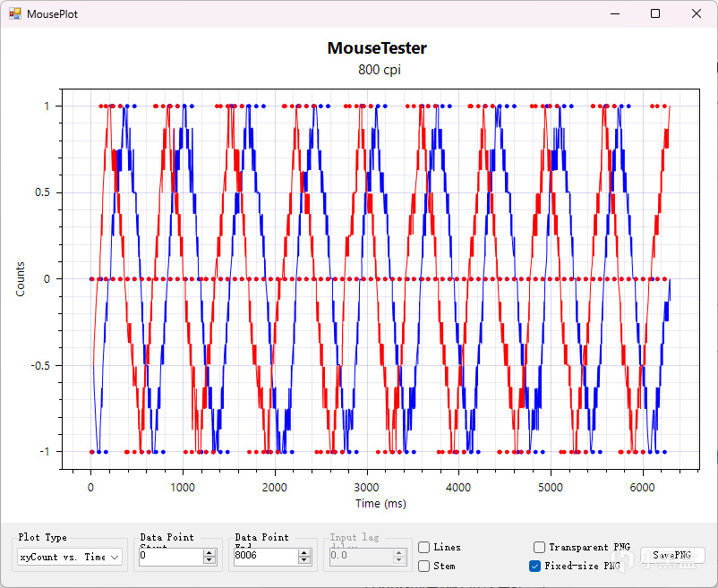The height and width of the screenshot is (588, 718).
Task: Enable the Stem checkbox
Action: pos(424,566)
